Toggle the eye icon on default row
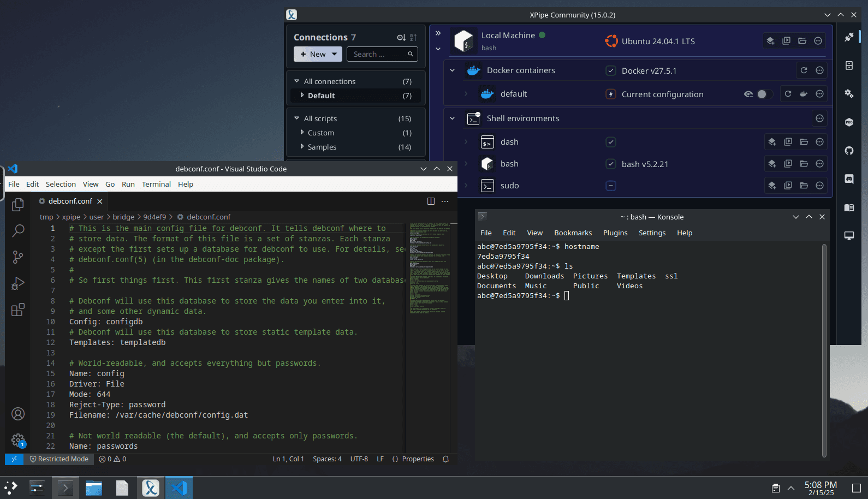This screenshot has width=868, height=499. 748,94
